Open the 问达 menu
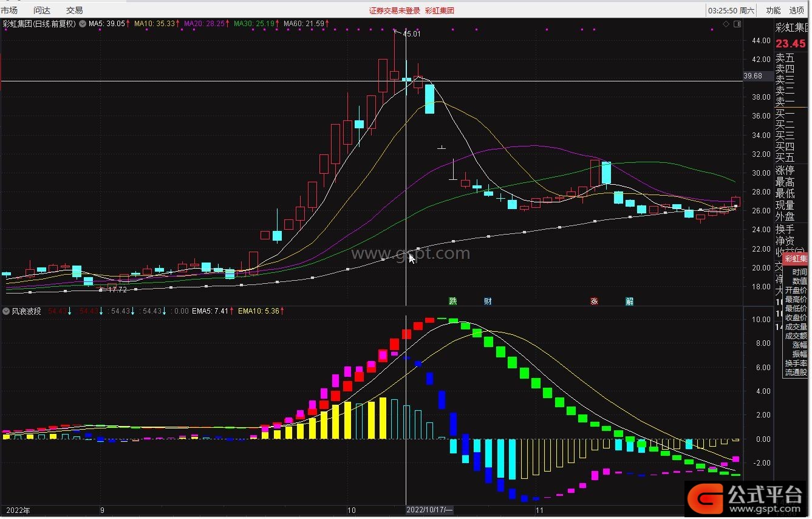Viewport: 812px width, 519px height. [x=42, y=10]
